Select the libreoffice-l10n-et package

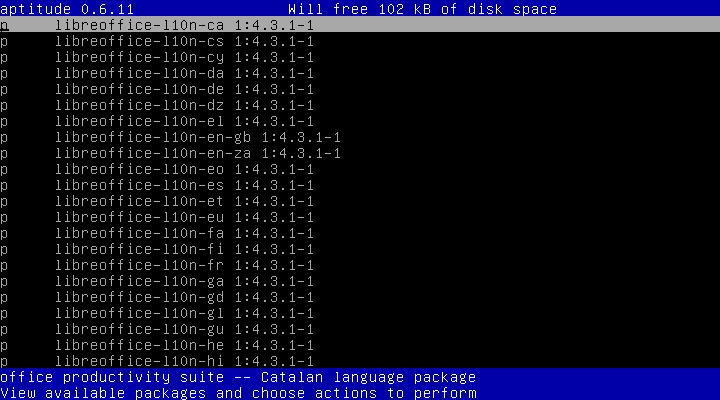360,201
